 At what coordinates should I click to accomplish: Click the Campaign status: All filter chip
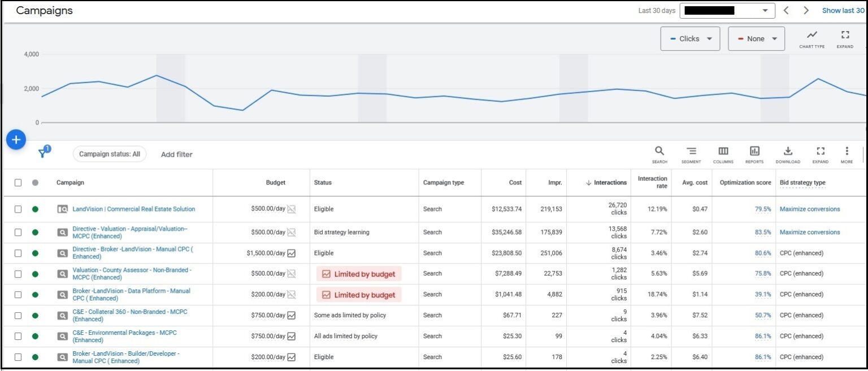(110, 154)
